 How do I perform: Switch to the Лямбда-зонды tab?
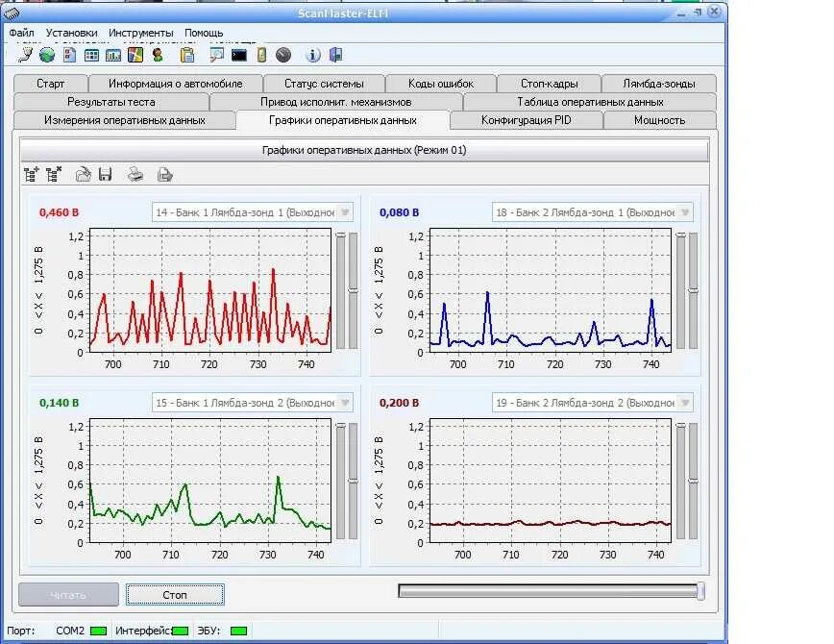coord(659,84)
